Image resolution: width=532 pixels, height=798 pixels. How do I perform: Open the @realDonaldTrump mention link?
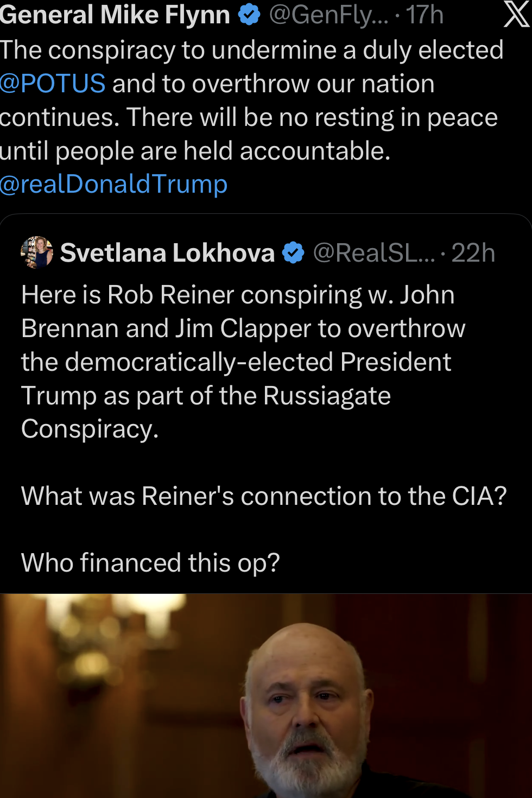coord(113,184)
